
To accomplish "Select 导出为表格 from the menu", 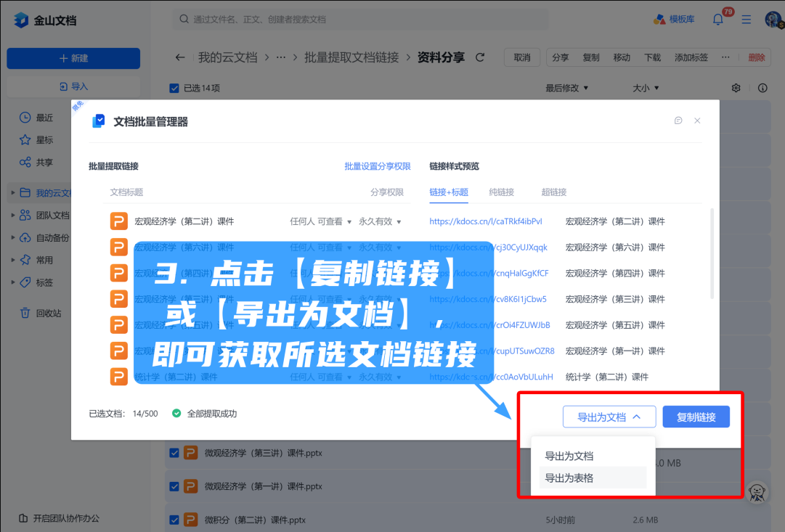I will coord(569,478).
